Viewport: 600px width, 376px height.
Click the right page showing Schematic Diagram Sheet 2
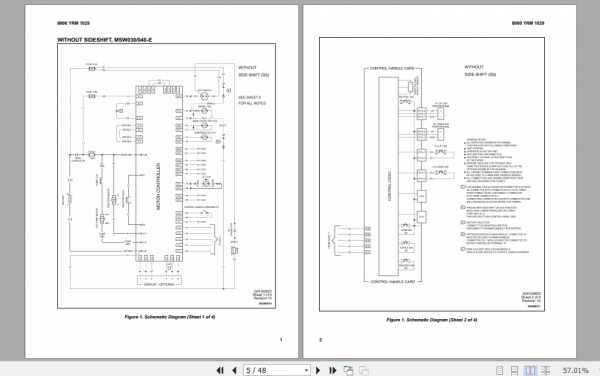(439, 181)
